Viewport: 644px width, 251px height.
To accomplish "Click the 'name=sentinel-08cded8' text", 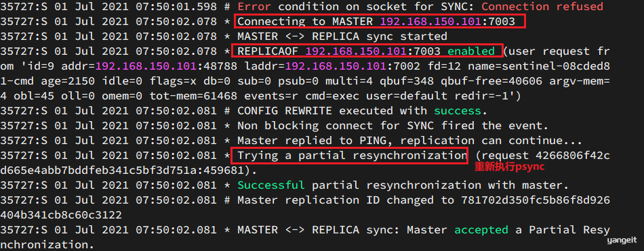I will [x=538, y=66].
